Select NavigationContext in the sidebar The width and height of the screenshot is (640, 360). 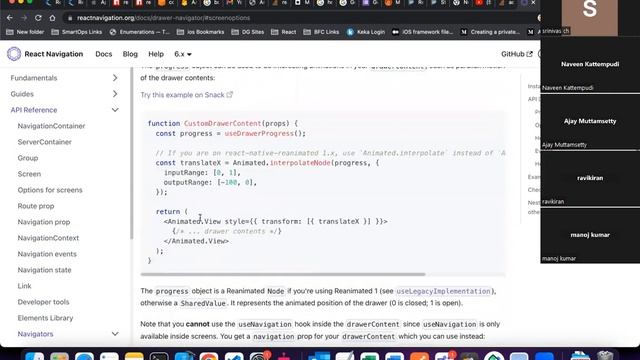coord(48,238)
